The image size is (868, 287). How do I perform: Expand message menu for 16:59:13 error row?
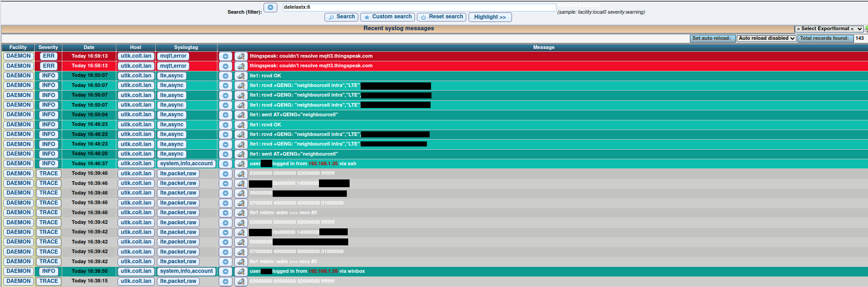click(225, 56)
